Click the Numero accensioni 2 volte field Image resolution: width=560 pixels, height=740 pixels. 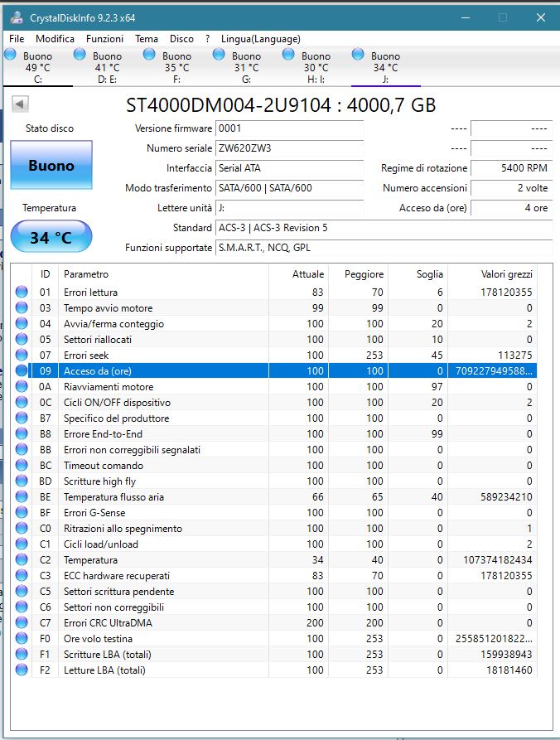[x=511, y=188]
